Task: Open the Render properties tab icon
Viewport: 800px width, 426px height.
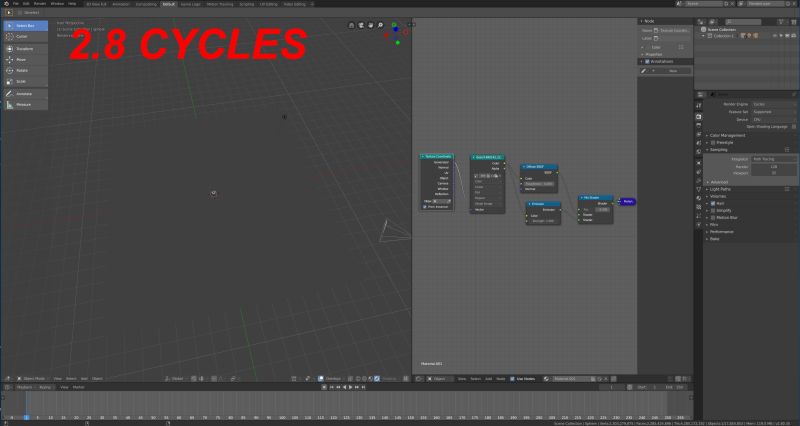Action: 698,116
